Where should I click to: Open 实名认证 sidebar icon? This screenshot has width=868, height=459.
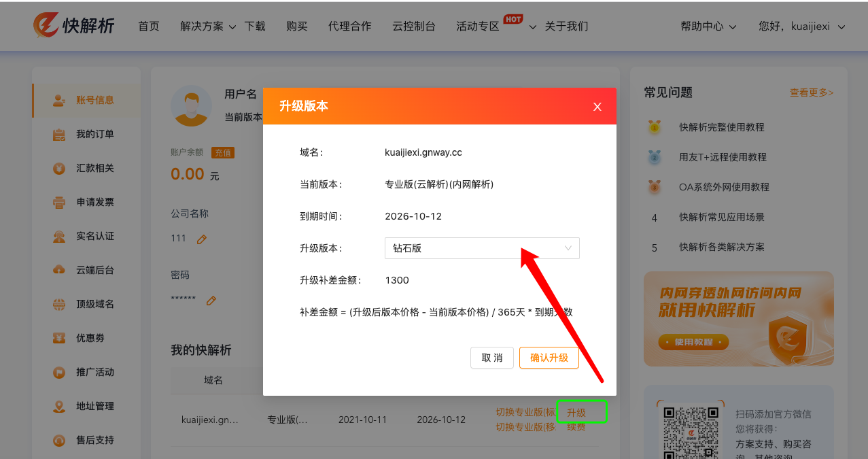[59, 236]
